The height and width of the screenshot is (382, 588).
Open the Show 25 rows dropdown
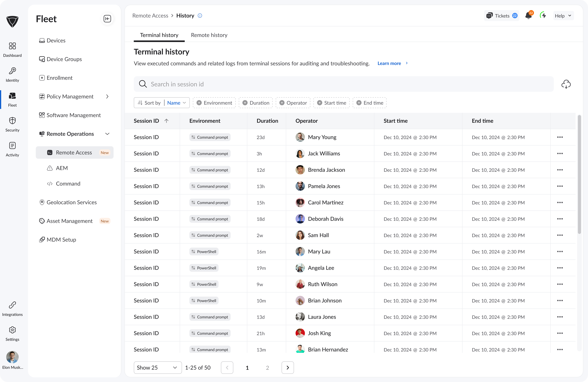click(x=157, y=367)
